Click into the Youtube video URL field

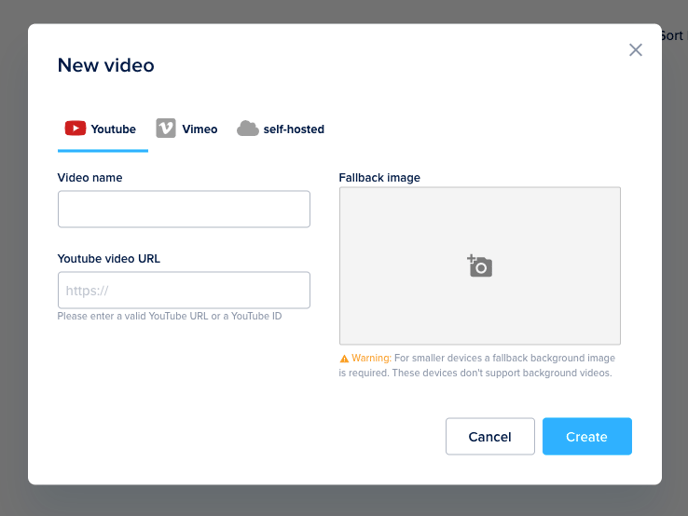184,291
